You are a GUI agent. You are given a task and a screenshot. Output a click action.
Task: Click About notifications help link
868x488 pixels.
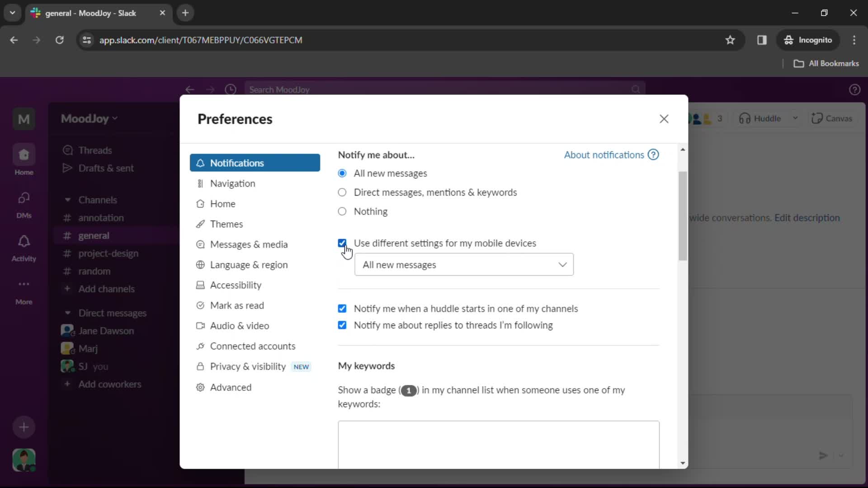pyautogui.click(x=611, y=155)
